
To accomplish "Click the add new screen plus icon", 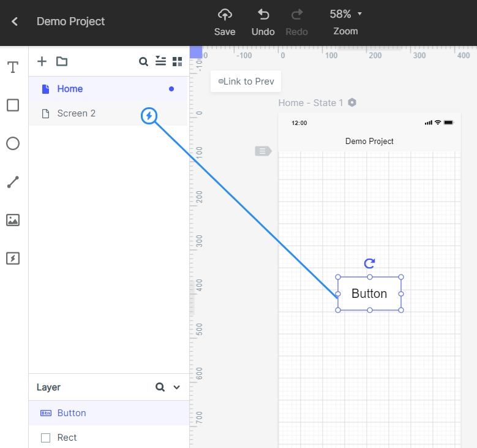I will click(42, 61).
